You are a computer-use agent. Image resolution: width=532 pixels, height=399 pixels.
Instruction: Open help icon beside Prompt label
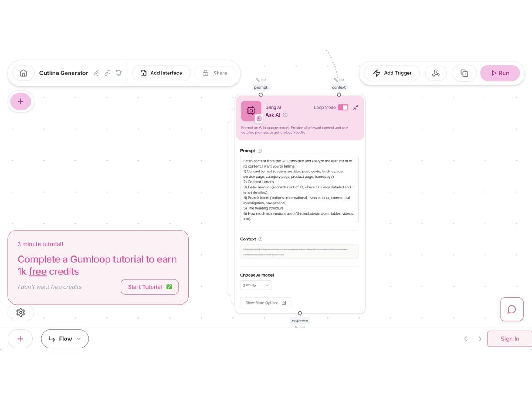259,151
